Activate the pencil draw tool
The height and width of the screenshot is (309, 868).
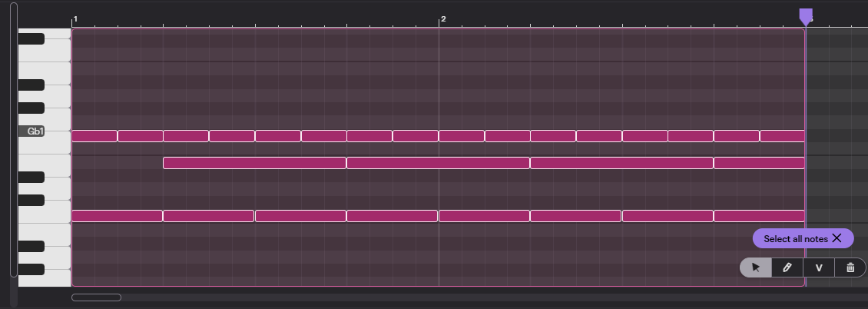[787, 267]
